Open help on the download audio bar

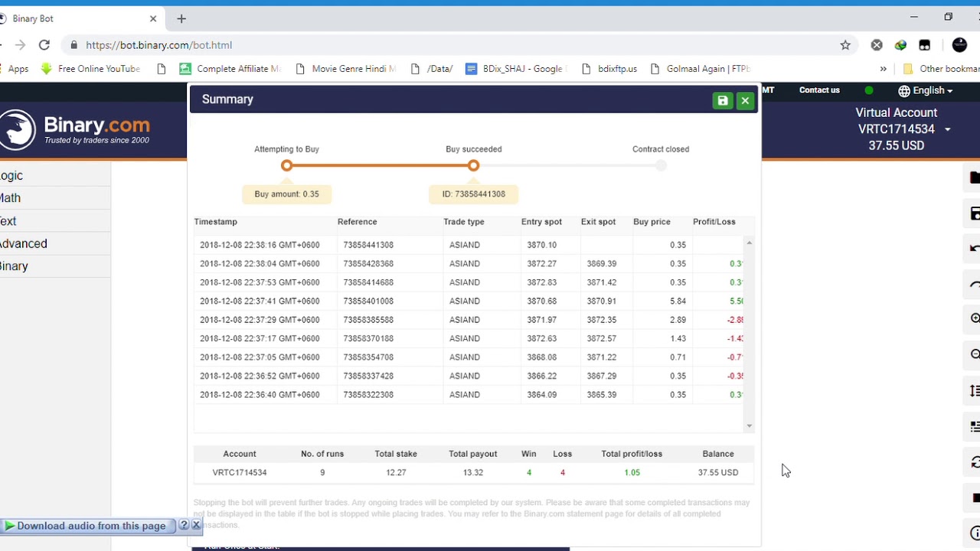click(184, 525)
